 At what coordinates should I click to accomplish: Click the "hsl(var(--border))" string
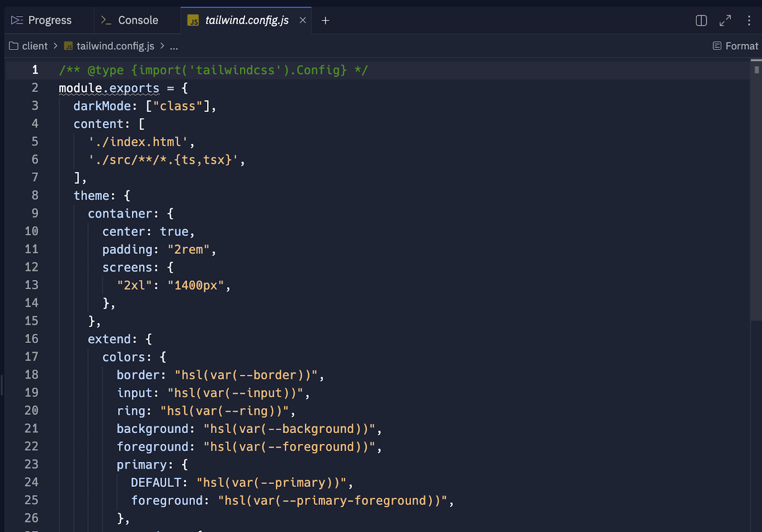tap(246, 375)
